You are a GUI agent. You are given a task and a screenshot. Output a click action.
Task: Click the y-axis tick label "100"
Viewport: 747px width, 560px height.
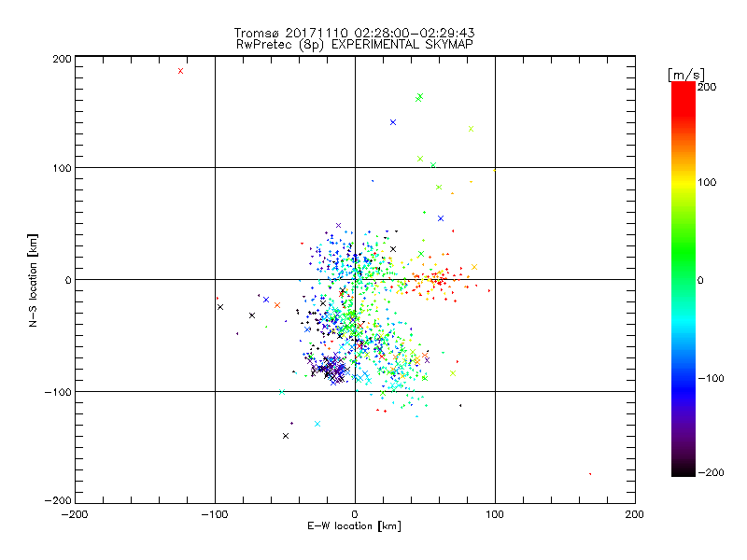pyautogui.click(x=62, y=168)
